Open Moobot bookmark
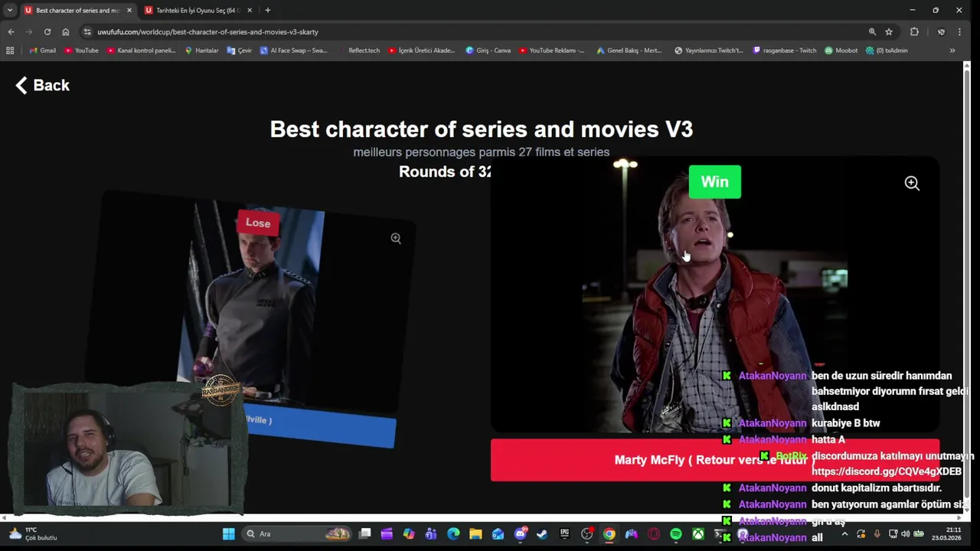 (x=841, y=51)
